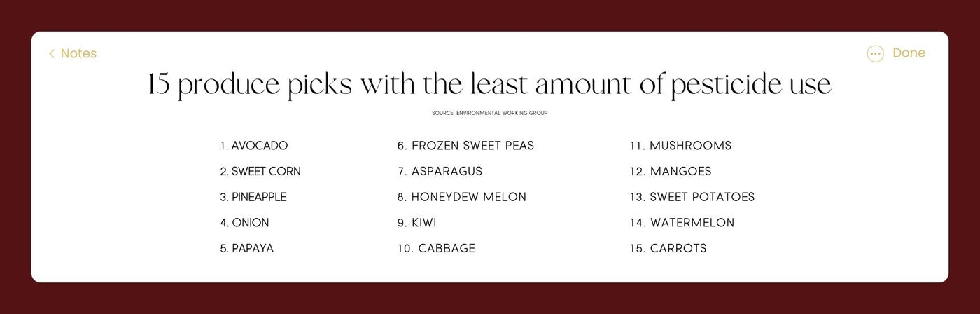Image resolution: width=980 pixels, height=314 pixels.
Task: Open the circled ellipsis more options icon
Action: click(875, 54)
